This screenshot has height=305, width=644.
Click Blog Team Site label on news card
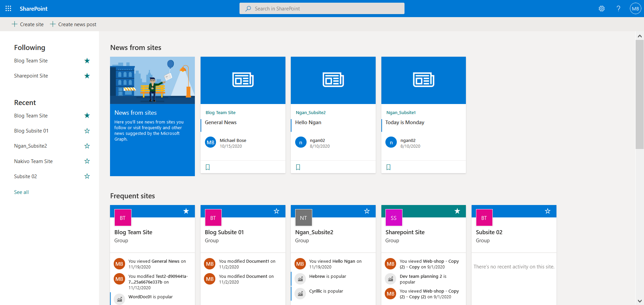tap(220, 113)
